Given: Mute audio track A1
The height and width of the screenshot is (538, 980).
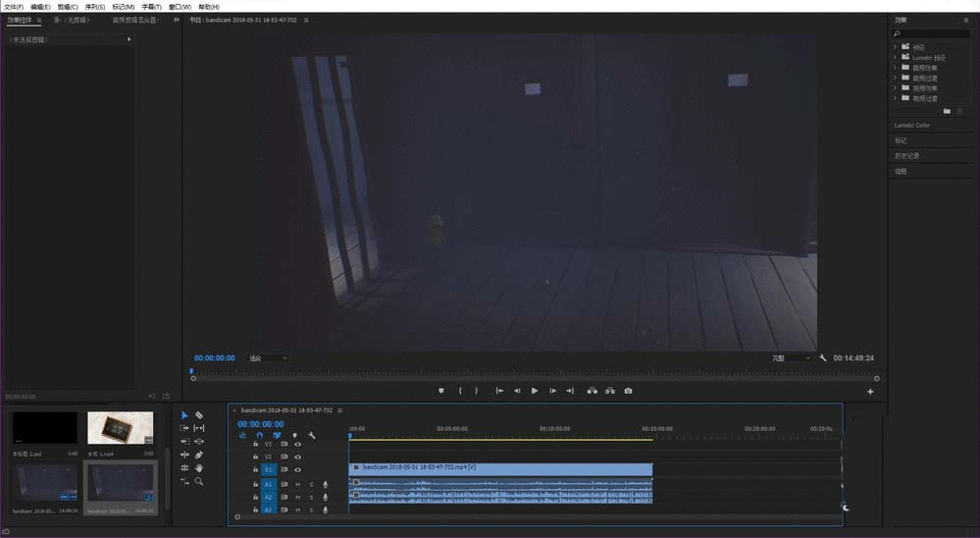Looking at the screenshot, I should tap(298, 485).
